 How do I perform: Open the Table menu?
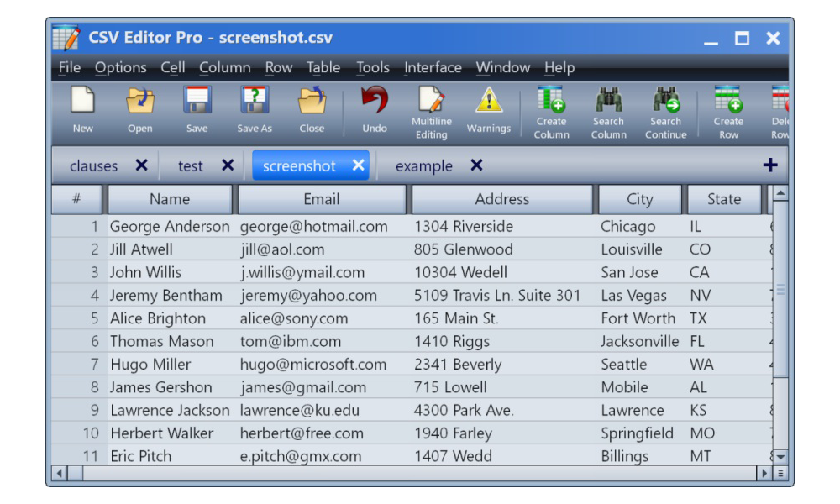point(324,68)
